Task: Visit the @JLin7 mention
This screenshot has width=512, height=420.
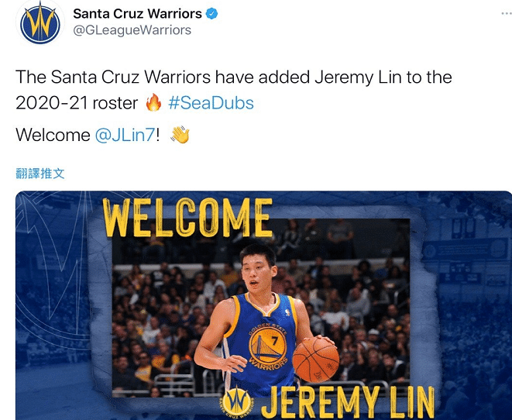Action: [125, 135]
